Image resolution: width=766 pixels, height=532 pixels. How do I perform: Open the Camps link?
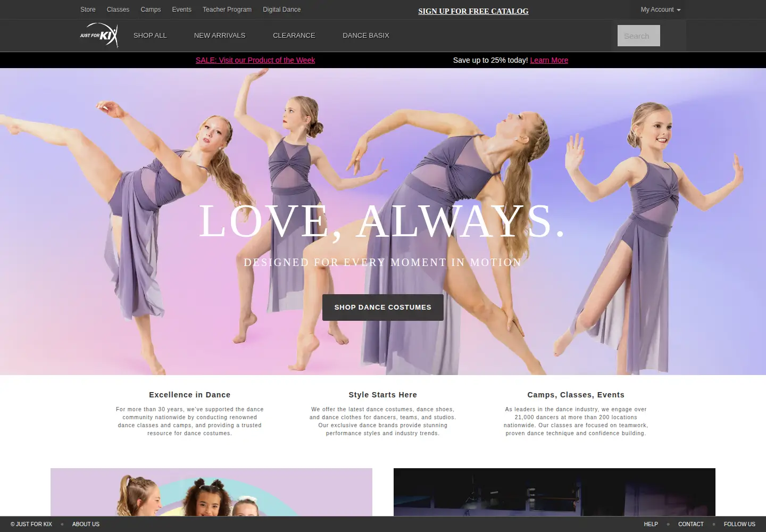pyautogui.click(x=151, y=10)
